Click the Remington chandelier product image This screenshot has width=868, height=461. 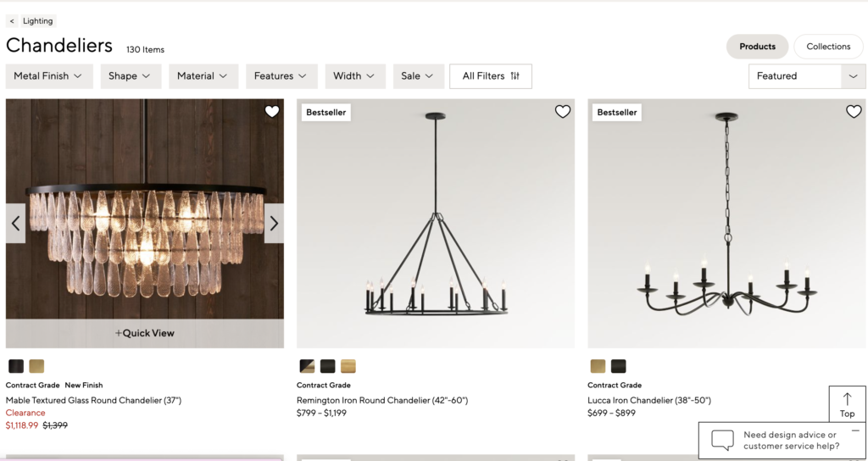pos(436,224)
